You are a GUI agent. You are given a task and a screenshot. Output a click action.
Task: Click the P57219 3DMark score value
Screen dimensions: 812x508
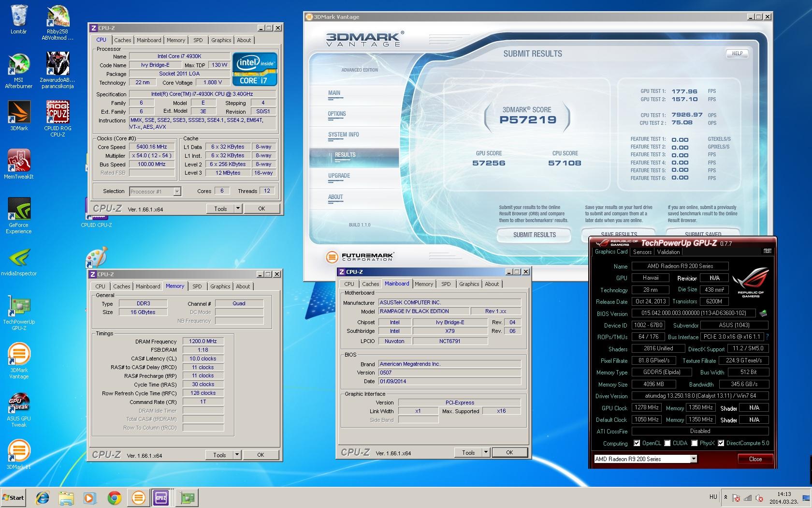click(x=528, y=120)
